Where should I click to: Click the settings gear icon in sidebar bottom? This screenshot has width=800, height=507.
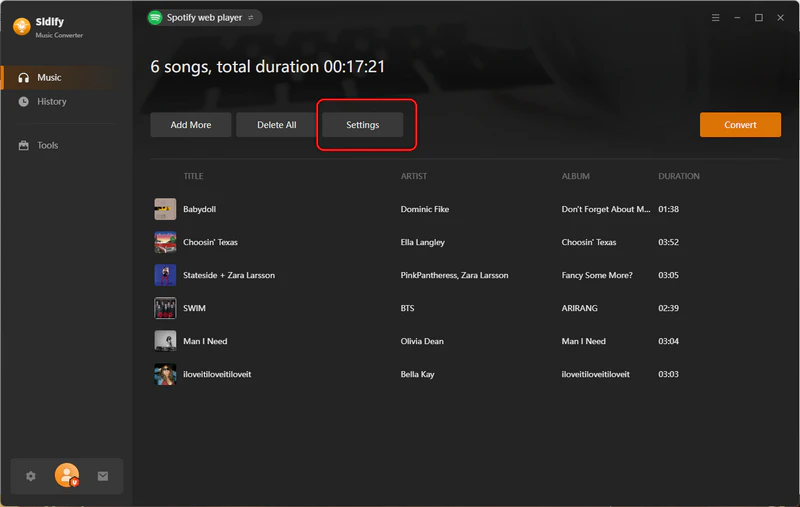click(31, 476)
